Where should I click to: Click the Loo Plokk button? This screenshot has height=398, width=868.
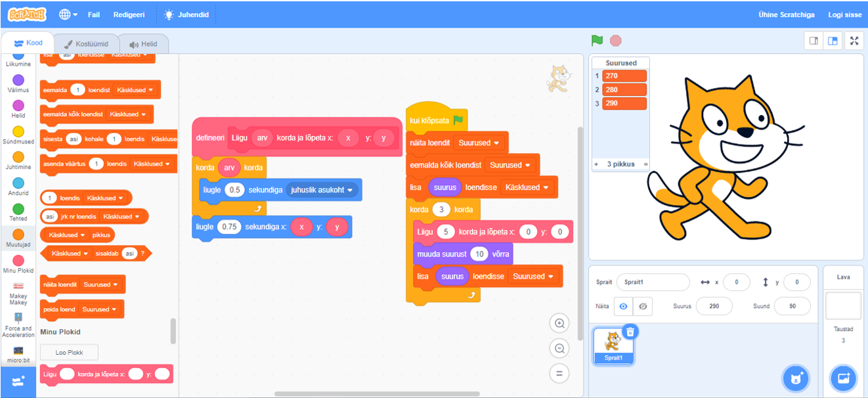(x=70, y=352)
